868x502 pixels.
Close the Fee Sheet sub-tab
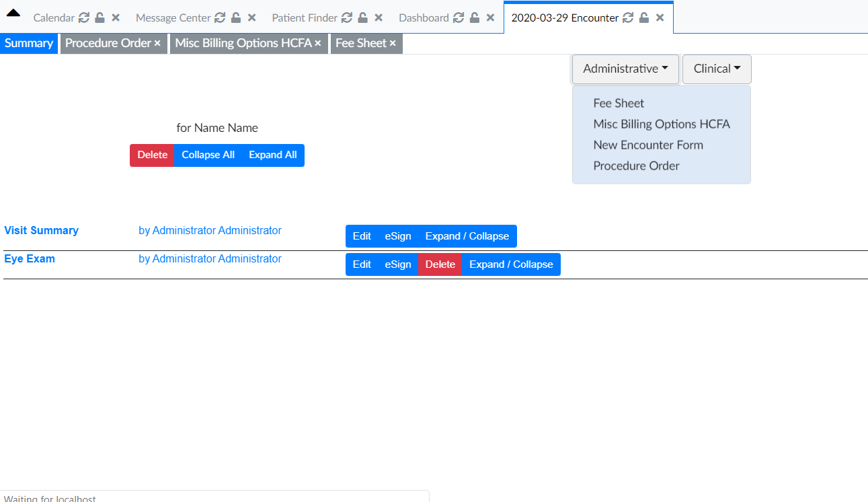click(x=393, y=43)
